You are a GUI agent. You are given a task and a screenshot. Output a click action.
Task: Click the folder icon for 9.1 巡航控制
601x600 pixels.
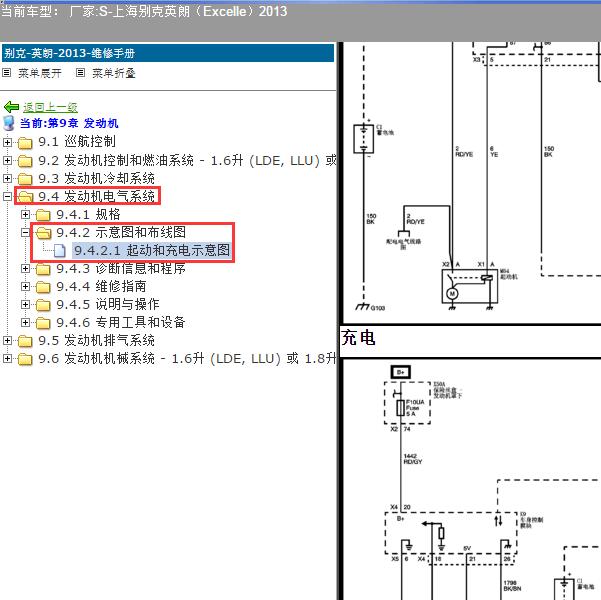pos(25,143)
